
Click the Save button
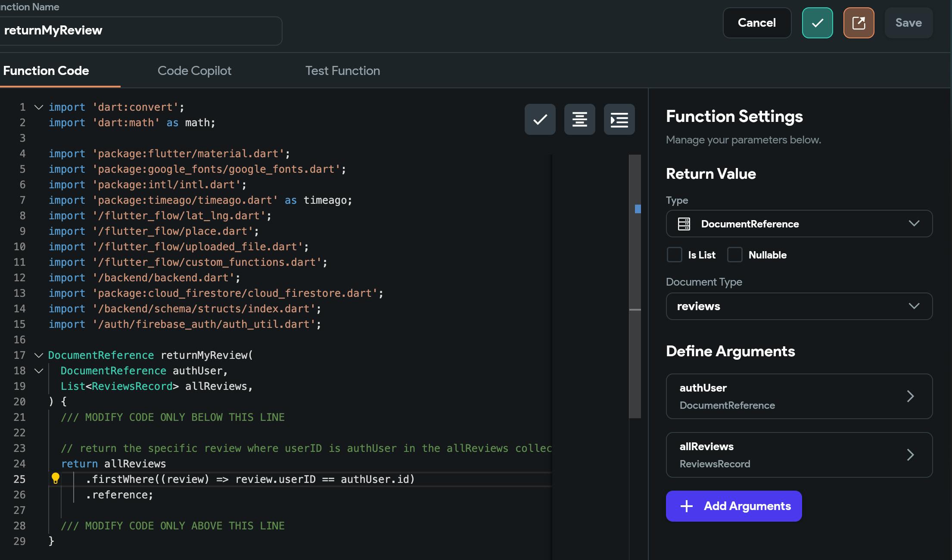908,23
